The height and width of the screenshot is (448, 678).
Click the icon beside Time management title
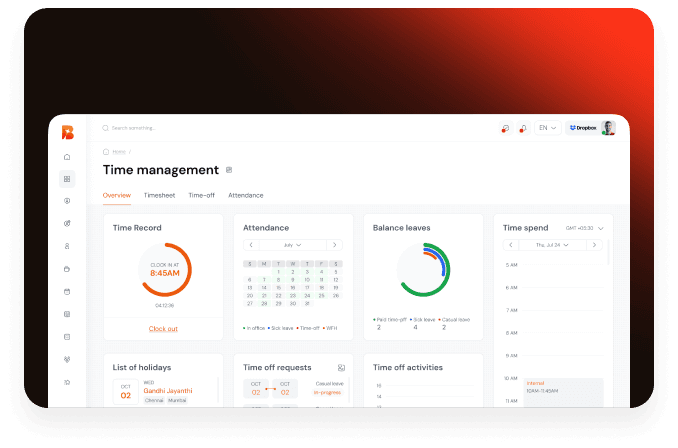click(x=229, y=170)
